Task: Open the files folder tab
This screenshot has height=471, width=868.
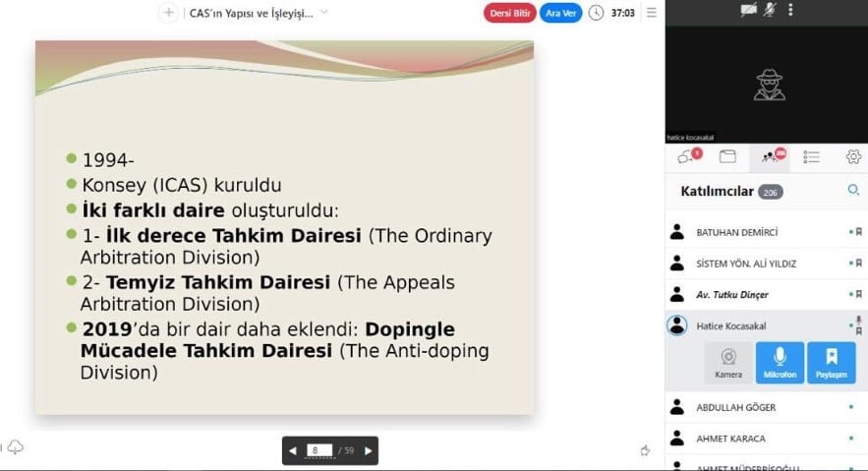Action: click(727, 156)
